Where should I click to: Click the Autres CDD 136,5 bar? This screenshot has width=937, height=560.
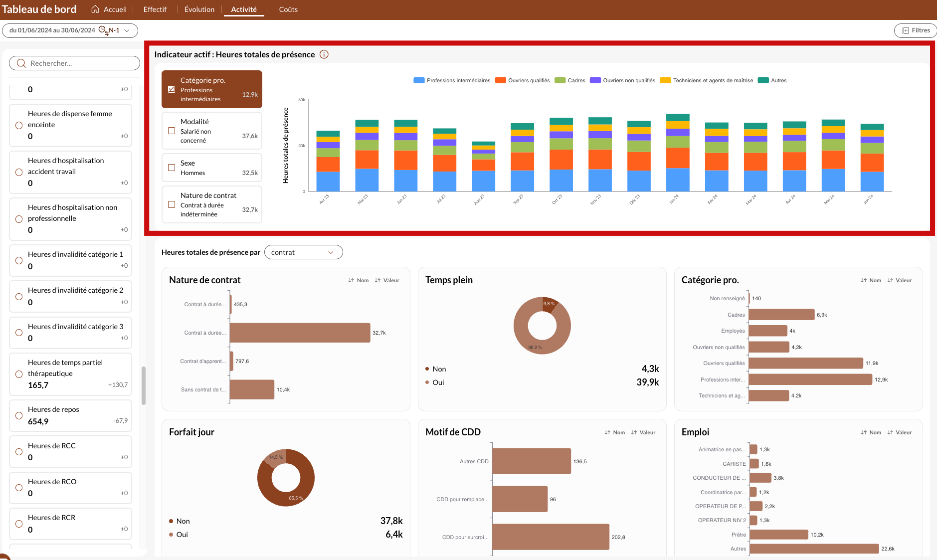pyautogui.click(x=532, y=461)
